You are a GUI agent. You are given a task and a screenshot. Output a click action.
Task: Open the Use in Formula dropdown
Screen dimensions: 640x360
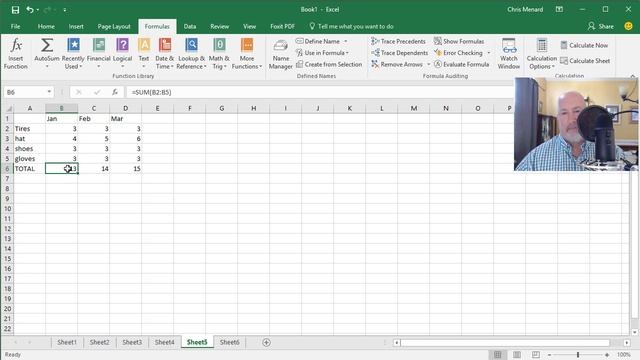click(322, 53)
